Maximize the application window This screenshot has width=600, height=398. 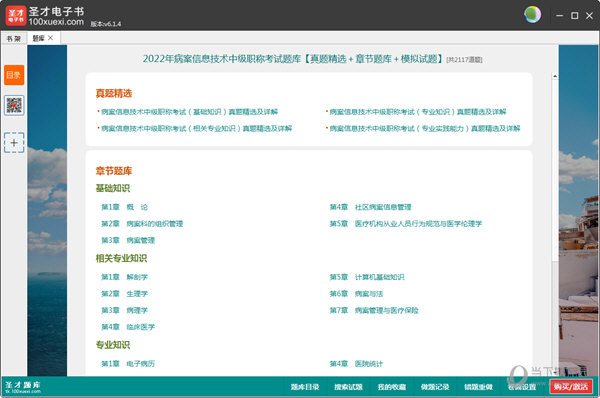[574, 16]
